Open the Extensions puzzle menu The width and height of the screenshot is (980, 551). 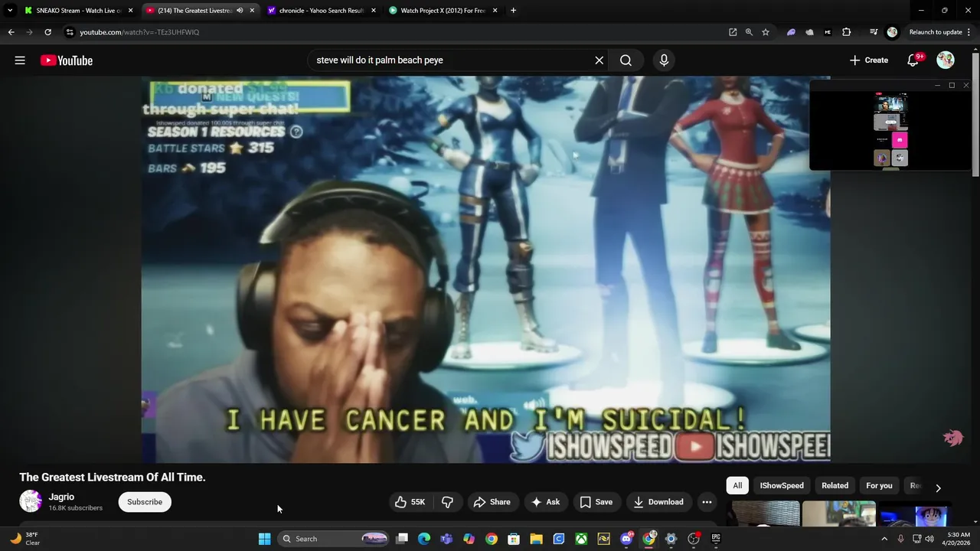coord(846,32)
